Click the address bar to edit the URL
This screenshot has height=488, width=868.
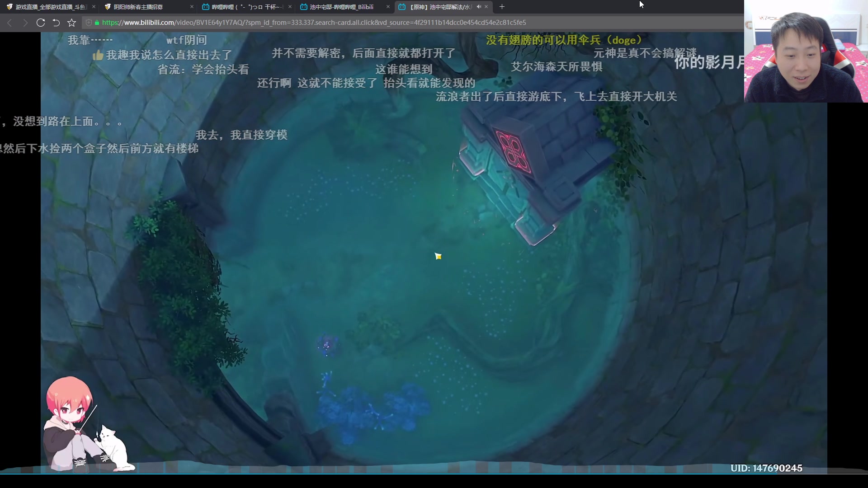316,23
